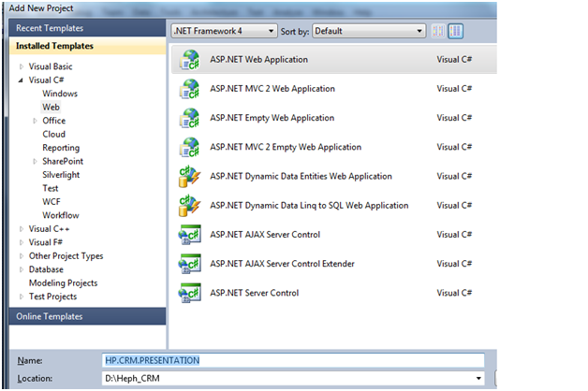This screenshot has height=391, width=588.
Task: Select the WCF template category
Action: [51, 202]
